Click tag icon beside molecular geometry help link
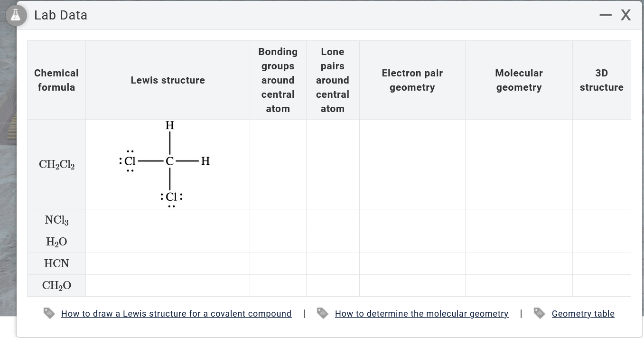Screen dimensions: 644x338 coord(323,313)
